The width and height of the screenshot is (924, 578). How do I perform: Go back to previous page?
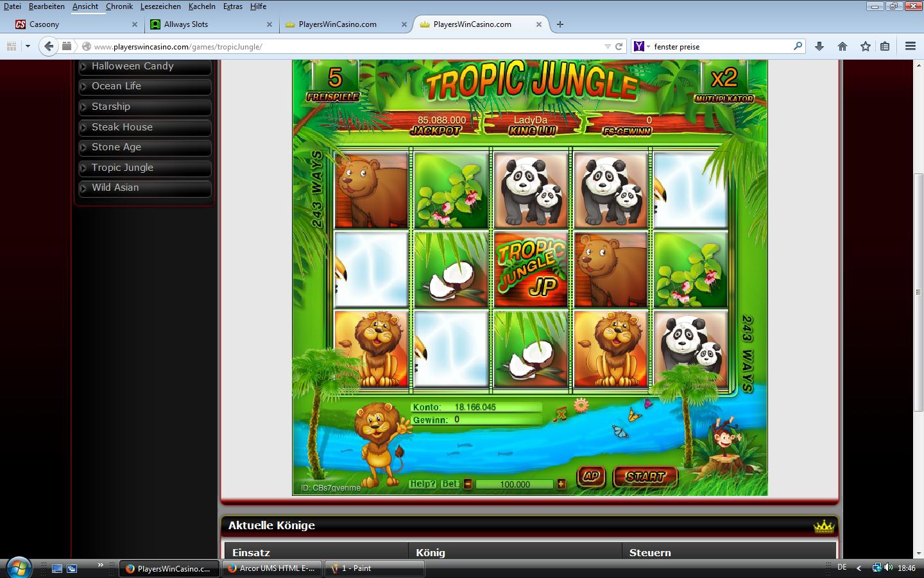pos(49,46)
